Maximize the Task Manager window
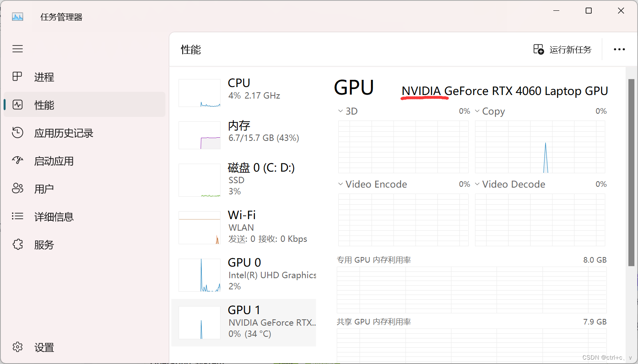 point(588,11)
